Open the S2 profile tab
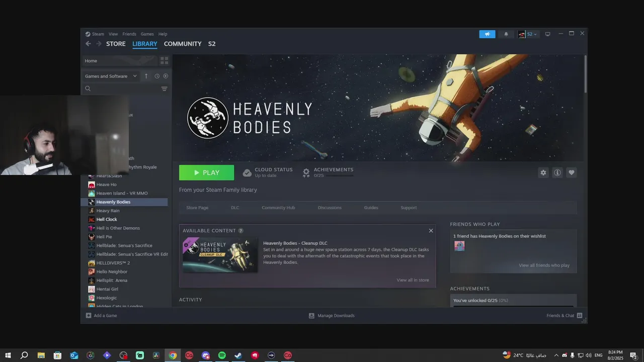 [212, 44]
